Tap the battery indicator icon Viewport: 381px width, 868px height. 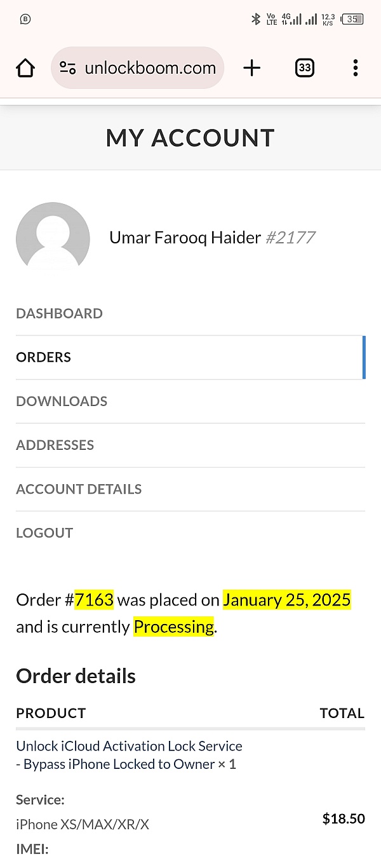pyautogui.click(x=352, y=19)
